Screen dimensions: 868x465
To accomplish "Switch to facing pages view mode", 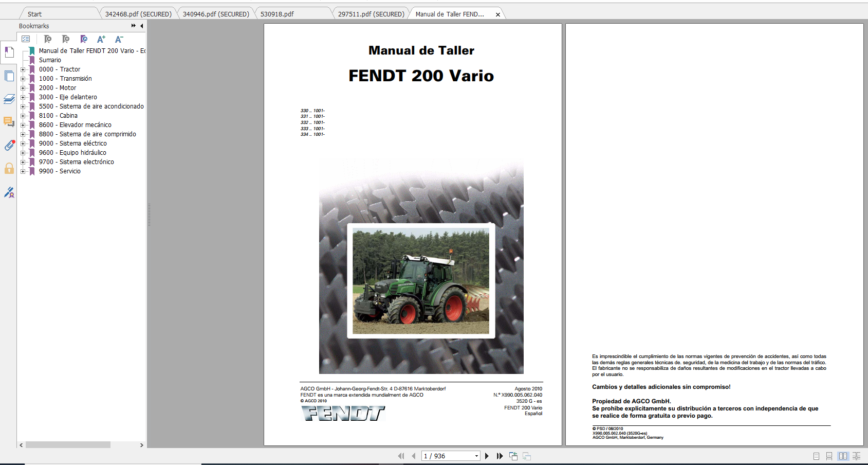I will click(x=843, y=456).
